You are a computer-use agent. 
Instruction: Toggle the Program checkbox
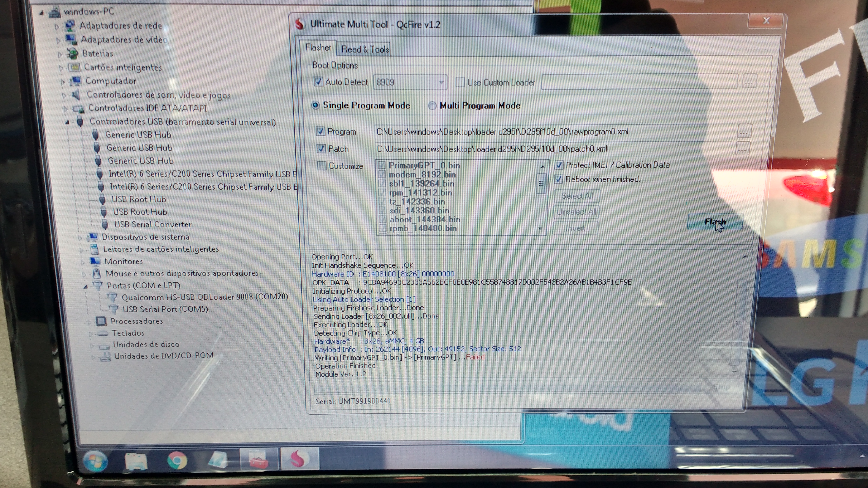click(320, 131)
